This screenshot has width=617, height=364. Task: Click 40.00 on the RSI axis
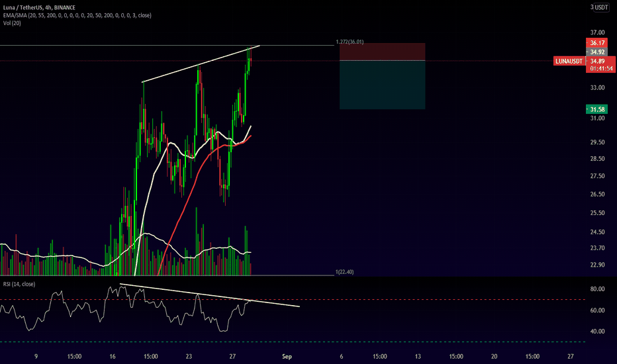tap(597, 332)
